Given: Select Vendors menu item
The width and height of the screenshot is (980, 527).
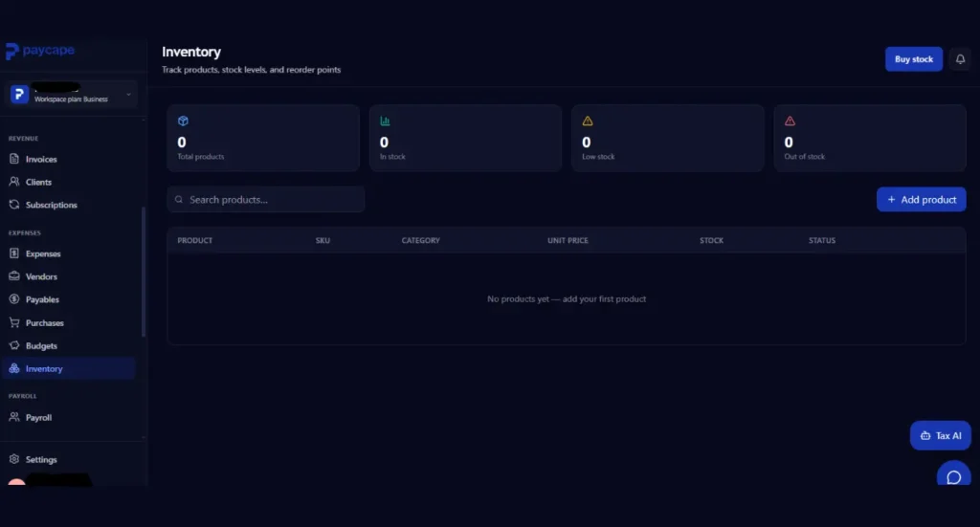Looking at the screenshot, I should tap(41, 276).
